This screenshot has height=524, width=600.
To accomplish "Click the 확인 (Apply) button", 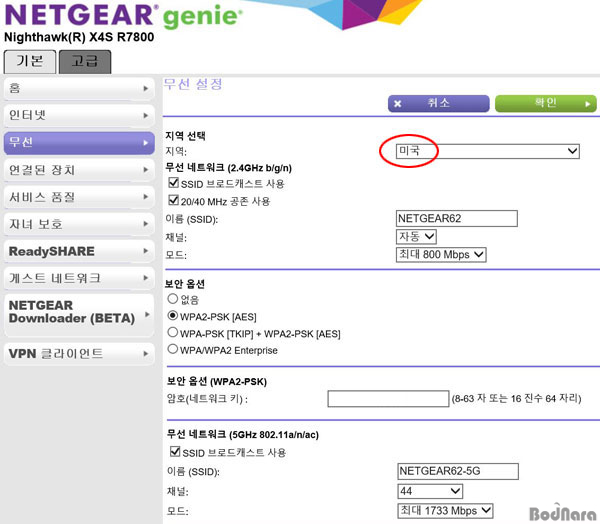I will point(546,104).
